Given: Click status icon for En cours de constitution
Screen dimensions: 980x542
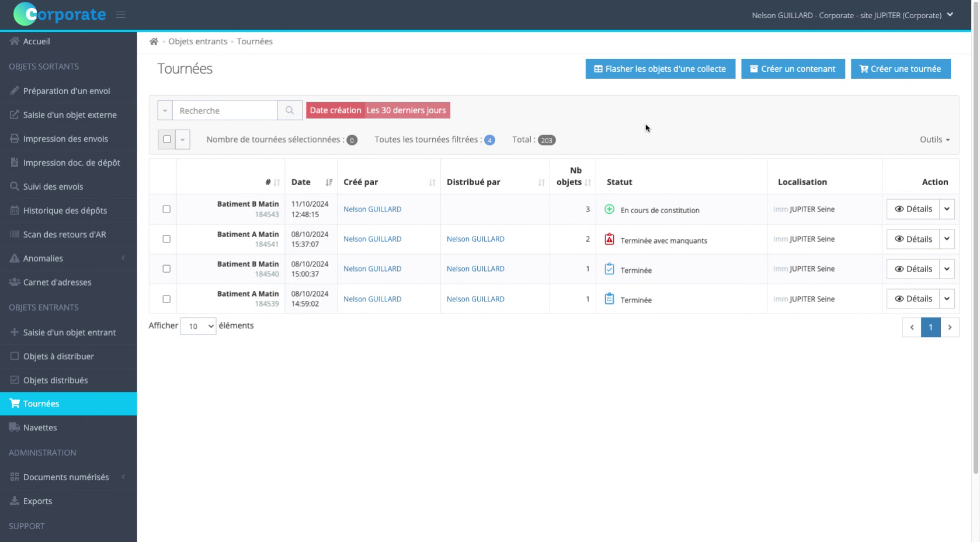Looking at the screenshot, I should 609,209.
